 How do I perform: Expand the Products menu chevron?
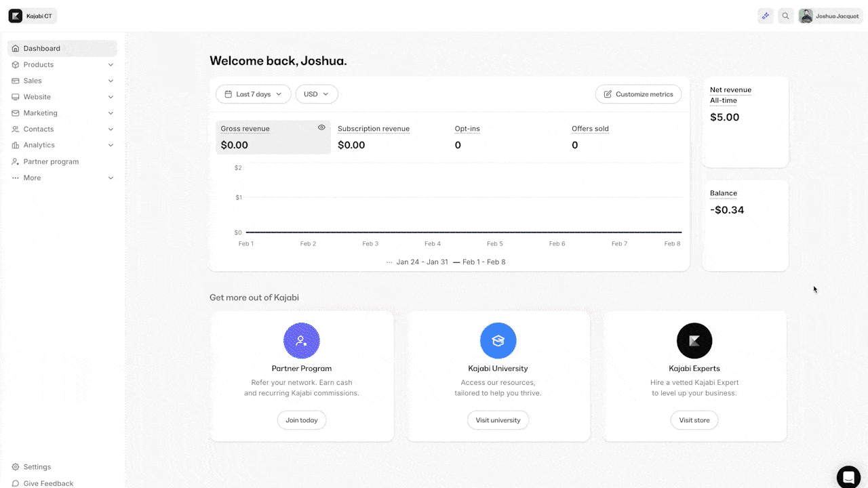tap(111, 65)
